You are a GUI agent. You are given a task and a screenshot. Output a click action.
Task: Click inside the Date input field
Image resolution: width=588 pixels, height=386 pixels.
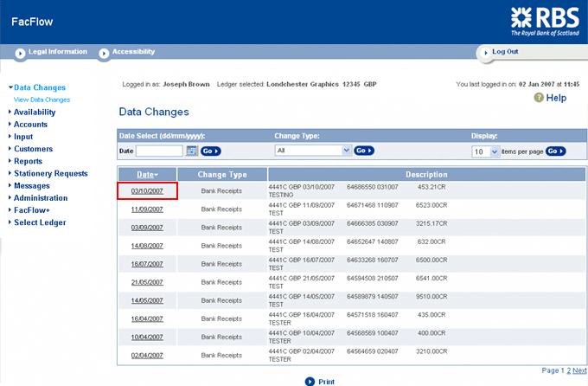pyautogui.click(x=159, y=151)
